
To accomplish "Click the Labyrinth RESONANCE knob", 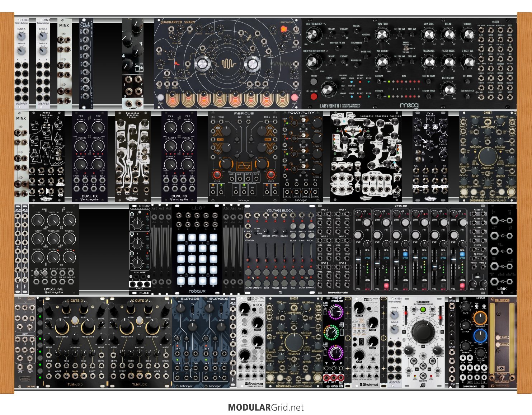I will (x=429, y=62).
